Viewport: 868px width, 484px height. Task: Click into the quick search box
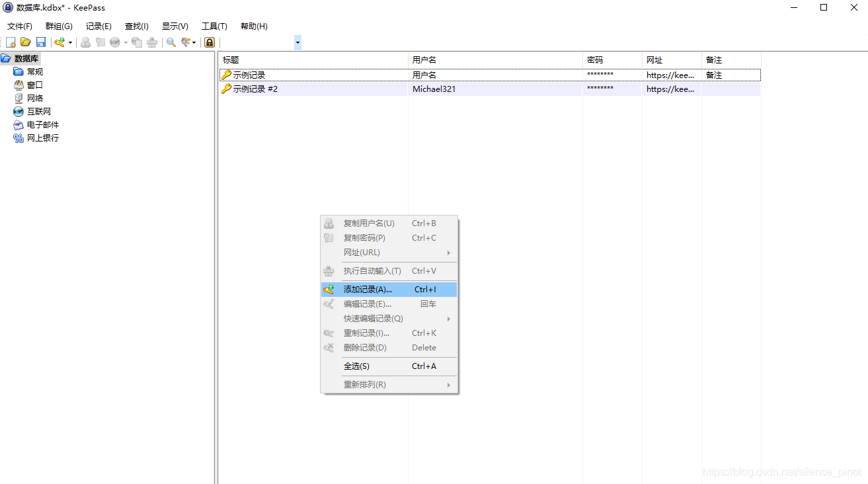(256, 42)
